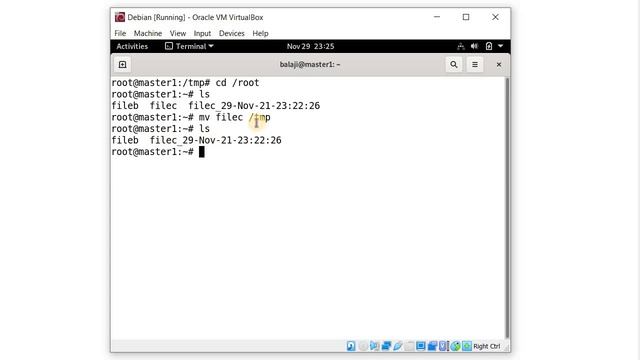Image resolution: width=640 pixels, height=360 pixels.
Task: Click the Right Ctrl host key label
Action: [x=487, y=346]
